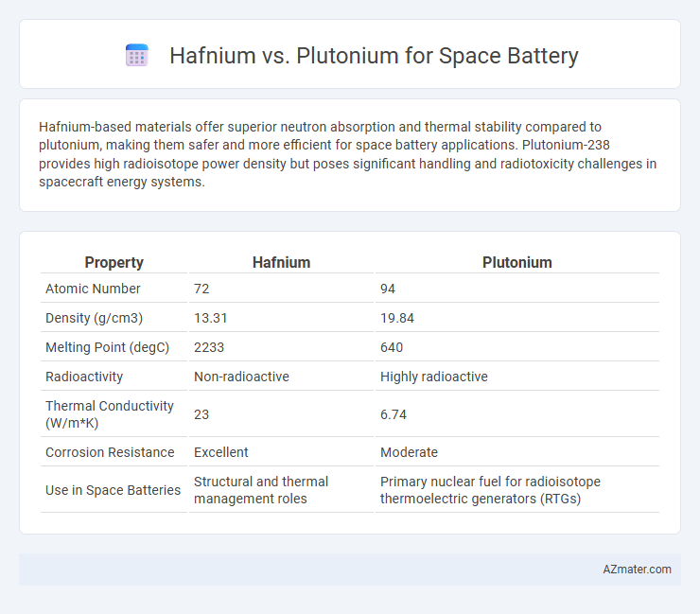Click the Plutonium atomic number value '94'
Viewport: 700px width, 614px height.
coord(388,289)
